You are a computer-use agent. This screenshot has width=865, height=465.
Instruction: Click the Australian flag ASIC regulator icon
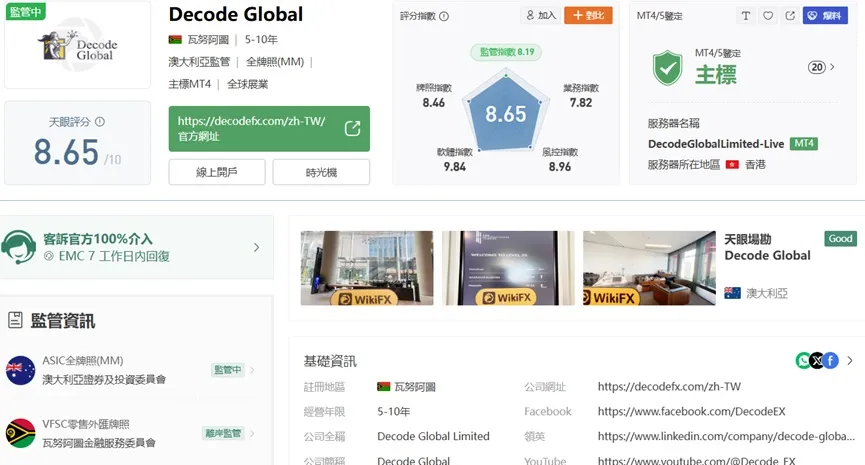click(x=20, y=370)
